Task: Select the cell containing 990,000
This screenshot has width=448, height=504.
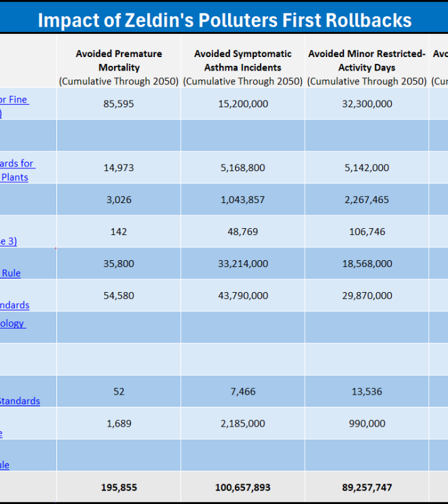Action: (367, 423)
